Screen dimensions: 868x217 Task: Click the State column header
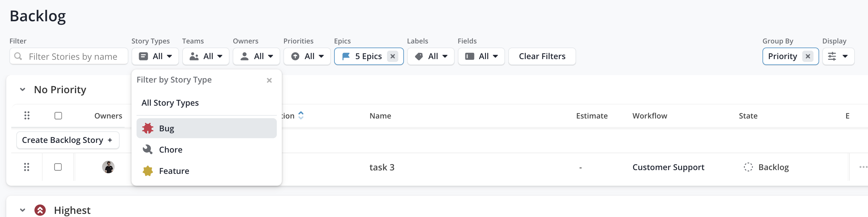[748, 116]
